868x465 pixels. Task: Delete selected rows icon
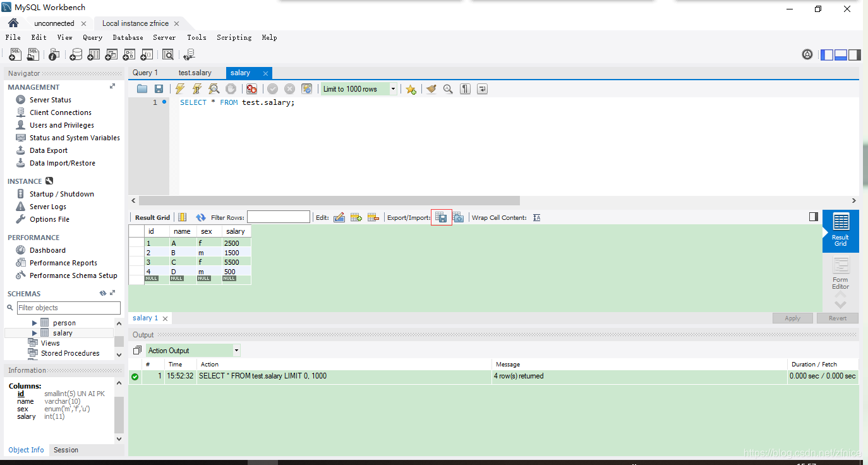[373, 217]
